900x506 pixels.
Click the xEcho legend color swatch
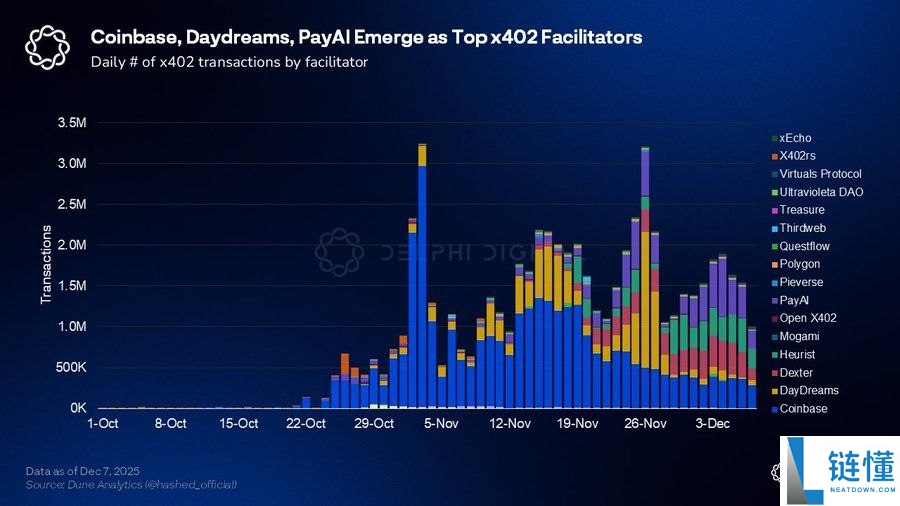[775, 138]
